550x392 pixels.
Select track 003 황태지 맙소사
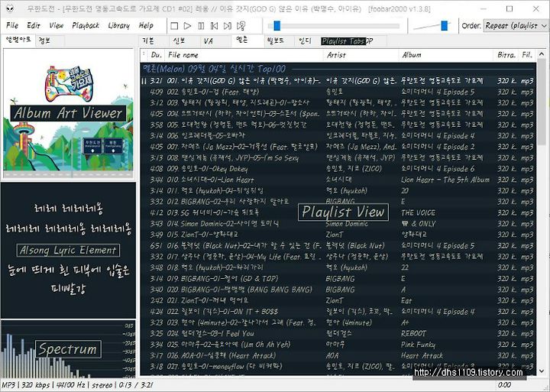click(338, 103)
